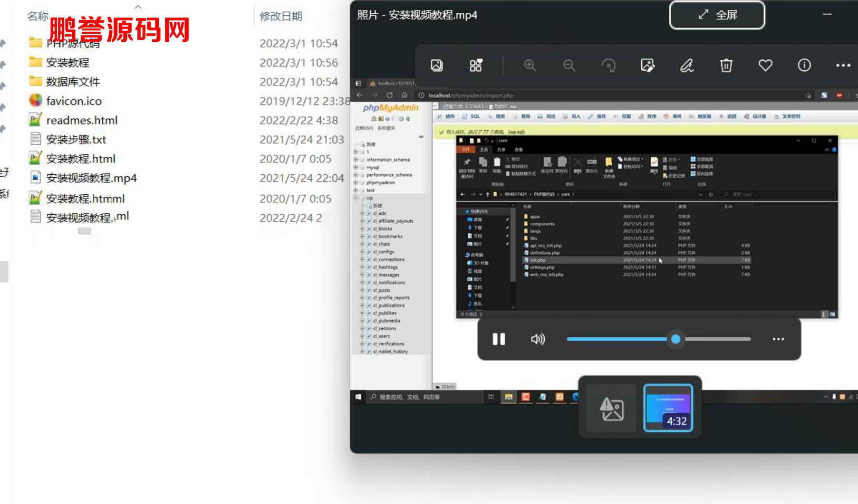Zoom in using the magnifier plus icon
The image size is (858, 504).
530,65
